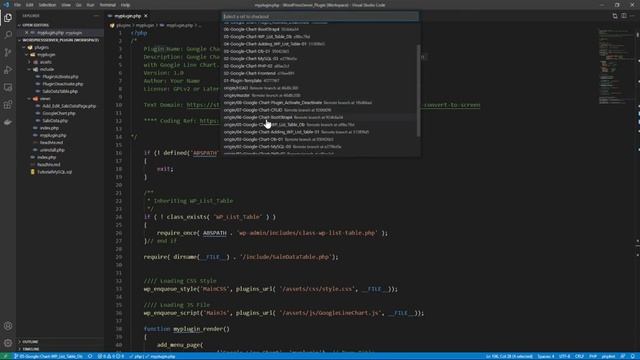Image resolution: width=640 pixels, height=360 pixels.
Task: Open the Run and Debug view
Action: click(8, 70)
